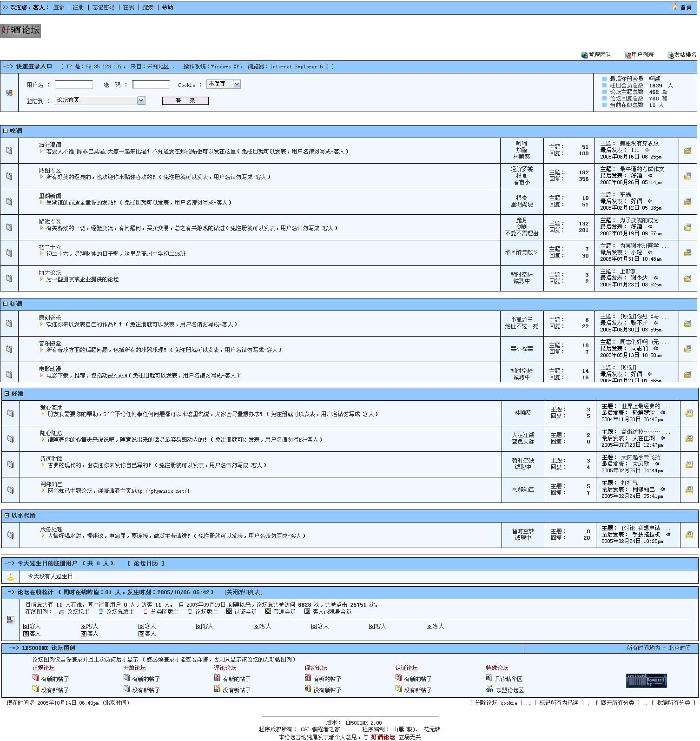Click 收缩所有分类 link

coord(673,703)
